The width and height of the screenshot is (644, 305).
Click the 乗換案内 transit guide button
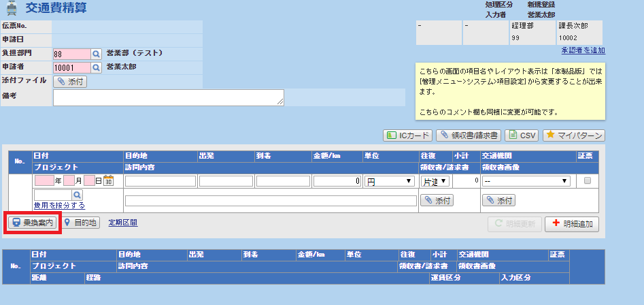[x=33, y=223]
